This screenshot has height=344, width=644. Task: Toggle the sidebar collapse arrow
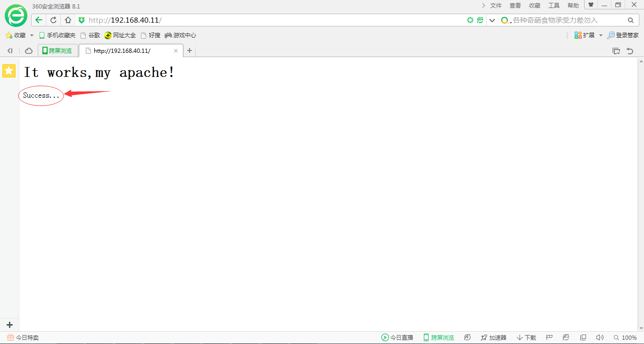point(10,51)
